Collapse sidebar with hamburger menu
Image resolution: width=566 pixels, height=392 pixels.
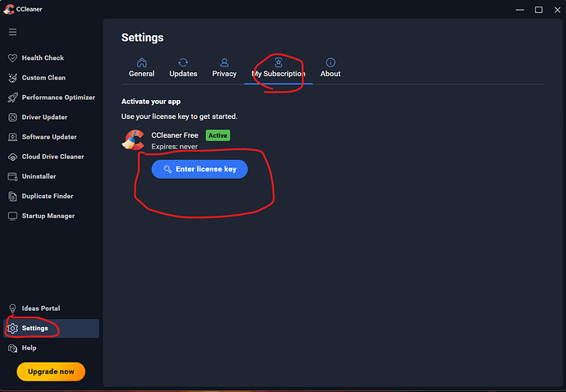[x=12, y=32]
